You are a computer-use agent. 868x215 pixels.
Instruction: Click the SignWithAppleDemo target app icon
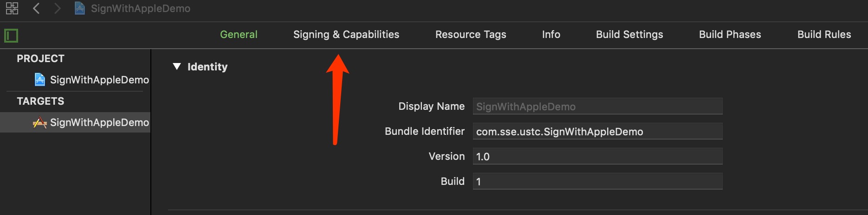(40, 122)
